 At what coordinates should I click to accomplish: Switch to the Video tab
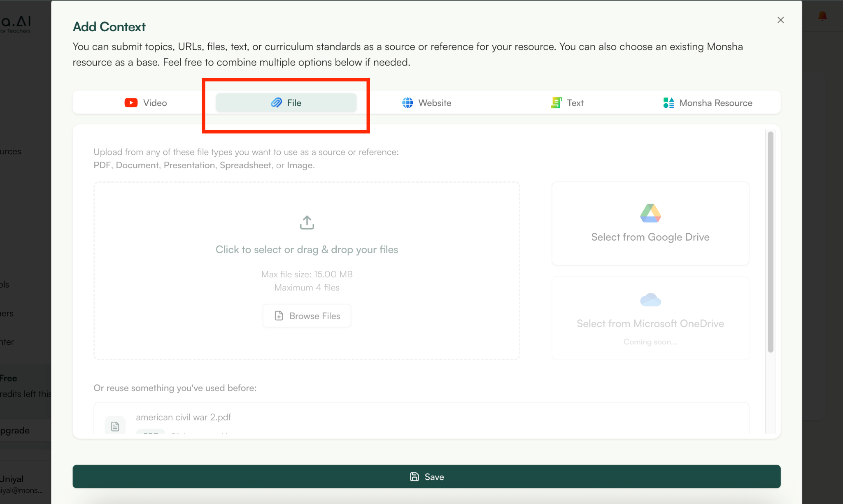point(145,102)
